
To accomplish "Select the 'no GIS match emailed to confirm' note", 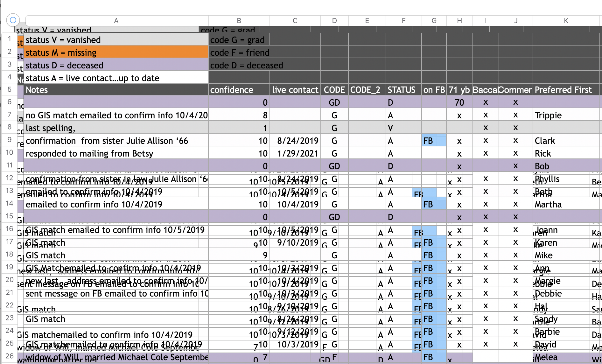I will point(116,115).
